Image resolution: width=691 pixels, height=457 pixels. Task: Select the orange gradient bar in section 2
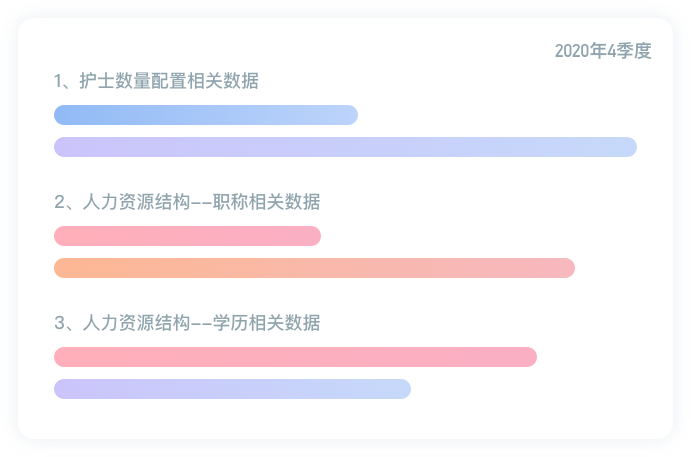click(314, 268)
